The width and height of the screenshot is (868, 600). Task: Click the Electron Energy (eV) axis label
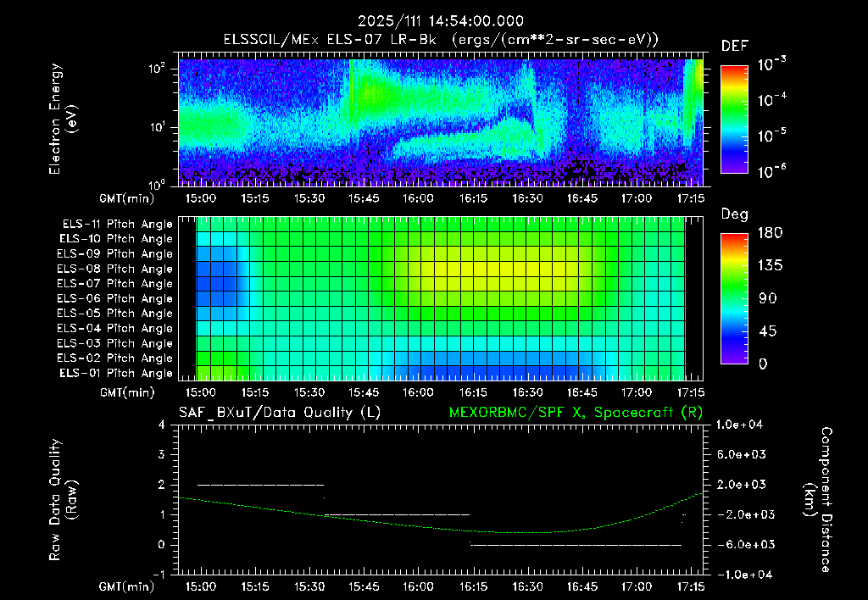(x=64, y=119)
